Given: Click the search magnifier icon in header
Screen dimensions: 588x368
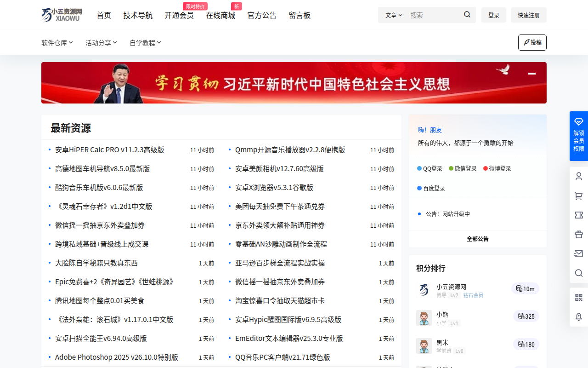Looking at the screenshot, I should click(x=467, y=15).
